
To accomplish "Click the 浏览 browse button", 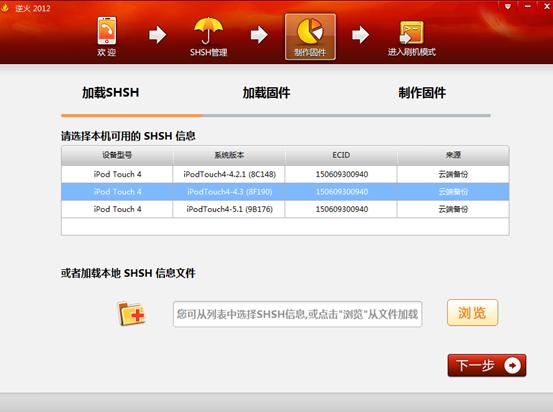I will 473,313.
